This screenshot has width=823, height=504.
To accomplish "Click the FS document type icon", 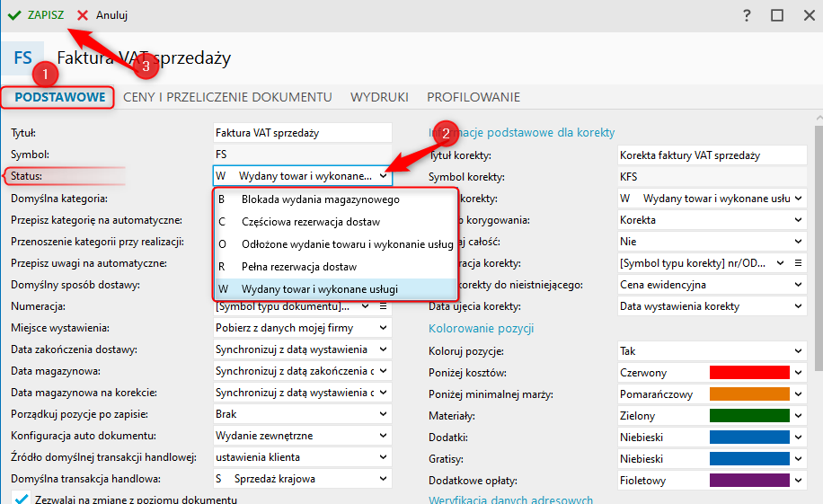I will tap(22, 58).
